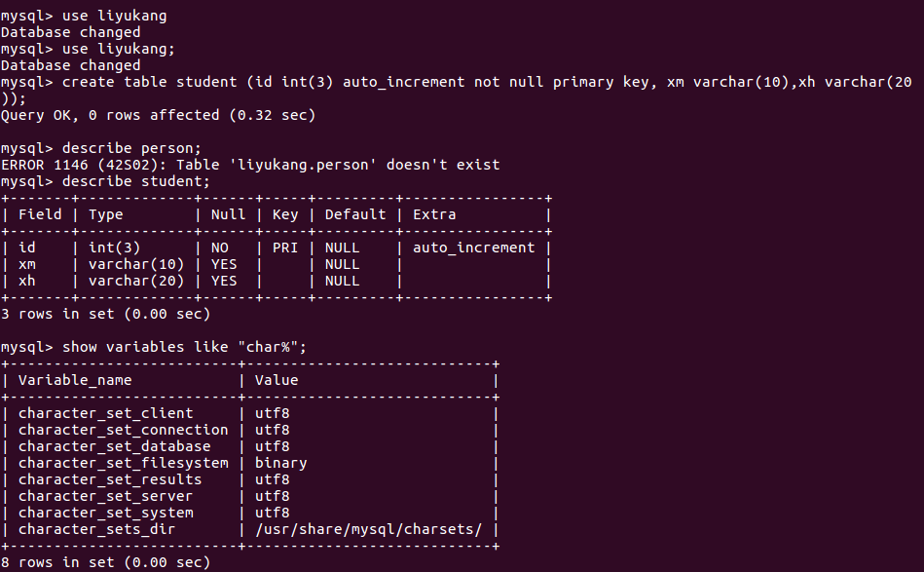This screenshot has height=572, width=924.
Task: Click the 'binary' value
Action: point(280,463)
